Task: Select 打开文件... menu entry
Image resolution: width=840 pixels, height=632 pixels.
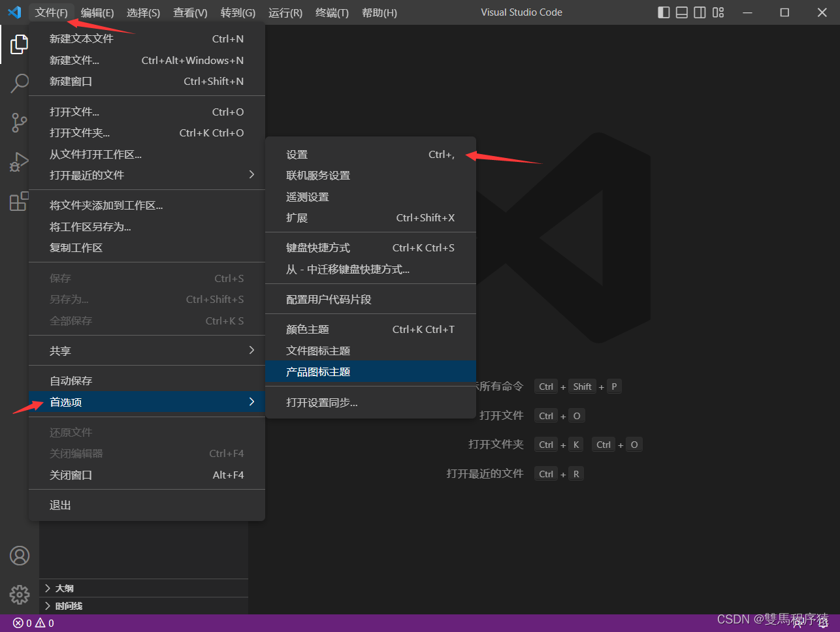Action: [x=147, y=112]
